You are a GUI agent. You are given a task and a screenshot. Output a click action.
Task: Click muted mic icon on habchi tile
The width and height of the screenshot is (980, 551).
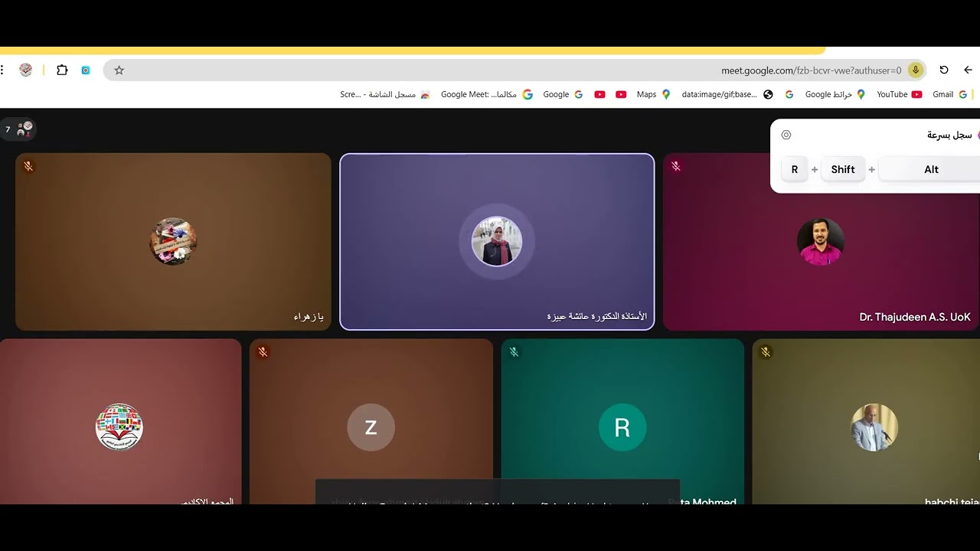(765, 352)
